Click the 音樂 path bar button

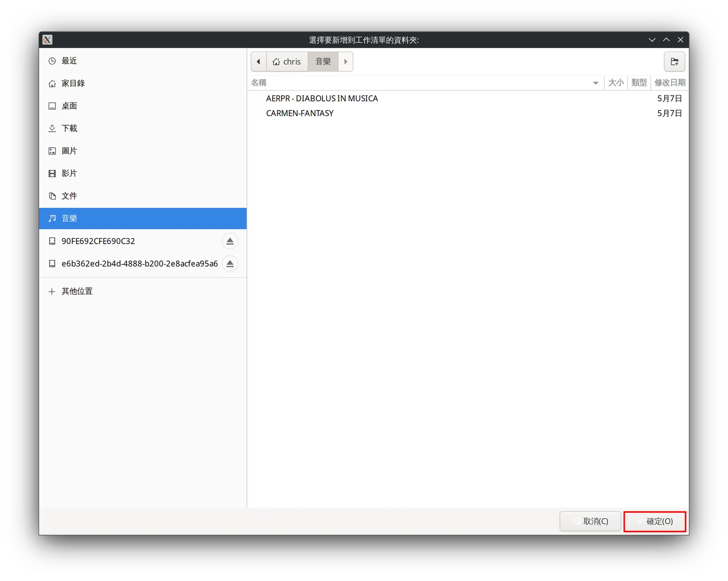323,61
